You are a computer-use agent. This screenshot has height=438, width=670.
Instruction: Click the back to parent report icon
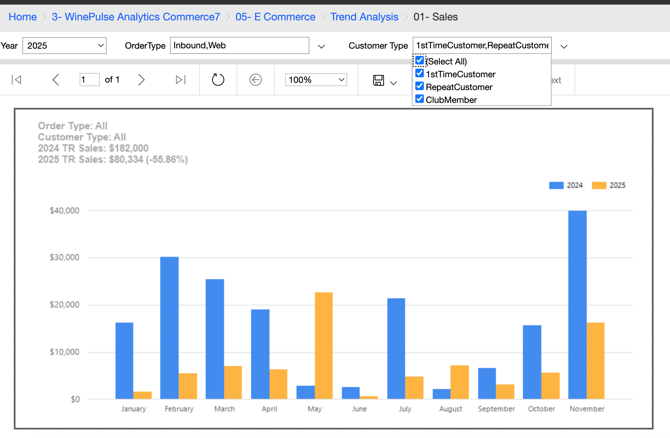click(256, 80)
